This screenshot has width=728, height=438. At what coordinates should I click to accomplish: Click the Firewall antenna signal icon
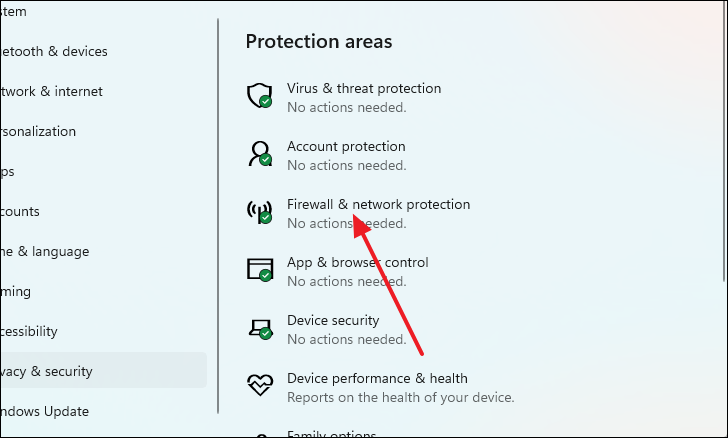260,212
